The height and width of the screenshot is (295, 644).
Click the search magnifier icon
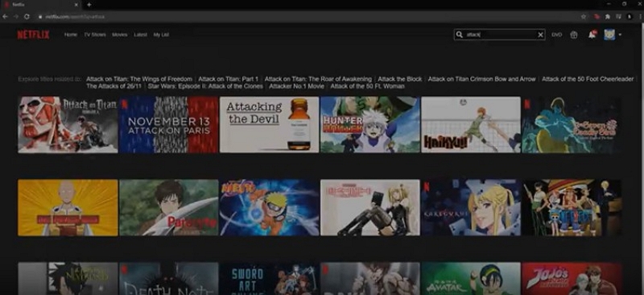point(459,35)
